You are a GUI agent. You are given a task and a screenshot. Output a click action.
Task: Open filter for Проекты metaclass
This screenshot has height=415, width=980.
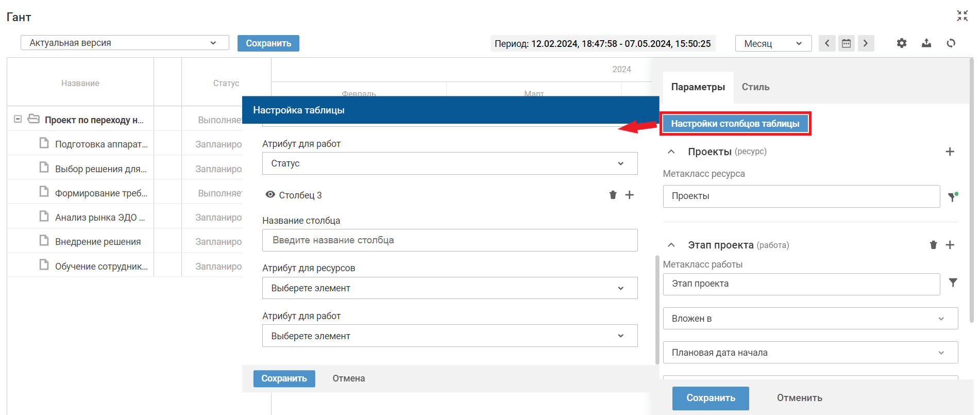953,196
